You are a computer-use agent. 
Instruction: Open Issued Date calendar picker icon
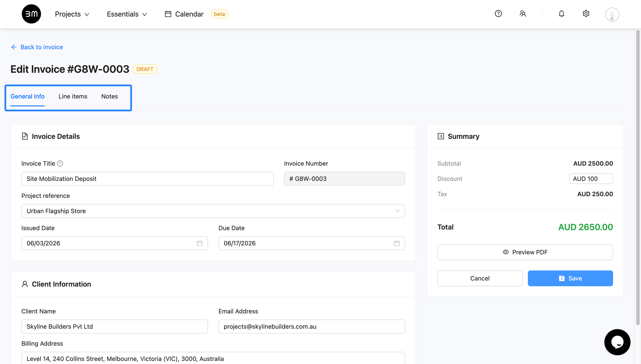(199, 243)
